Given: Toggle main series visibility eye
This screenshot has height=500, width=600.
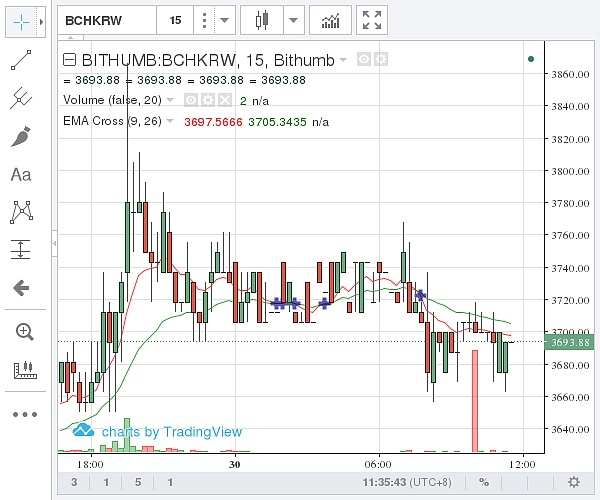Looking at the screenshot, I should [364, 59].
